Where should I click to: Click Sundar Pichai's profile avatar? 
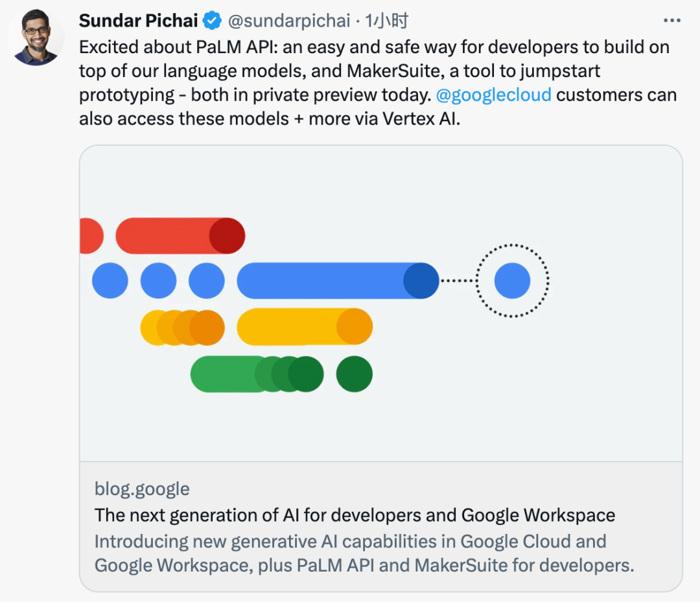36,38
